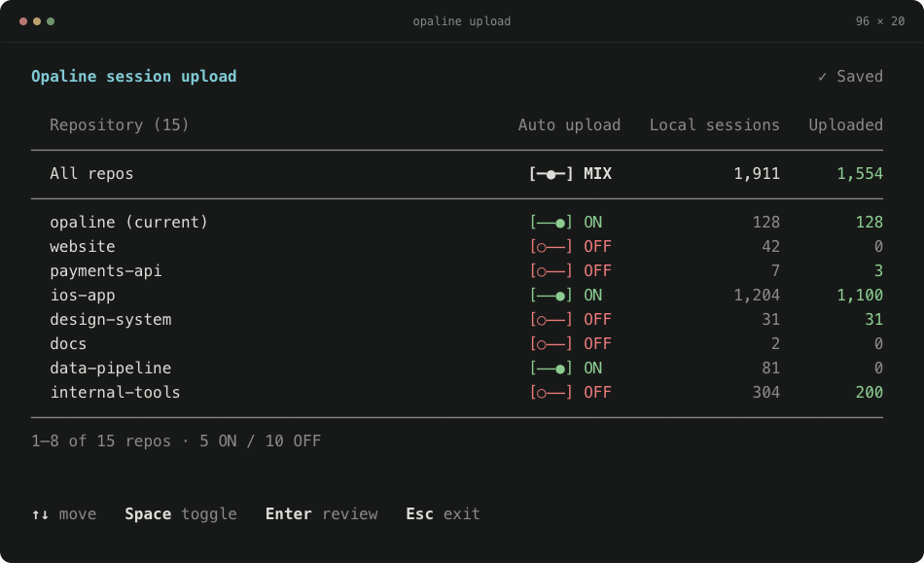Click the Enter review shortcut hint
Viewport: 924px width, 563px height.
click(x=322, y=514)
